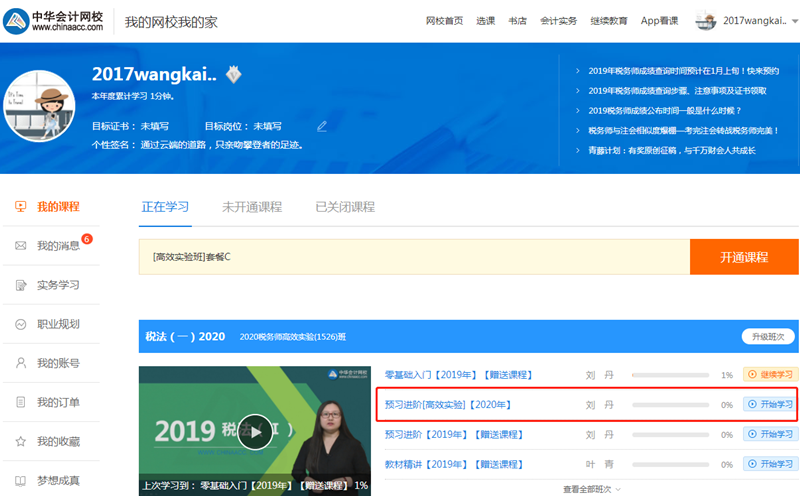Edit profile via the pencil icon
This screenshot has width=800, height=496.
321,126
